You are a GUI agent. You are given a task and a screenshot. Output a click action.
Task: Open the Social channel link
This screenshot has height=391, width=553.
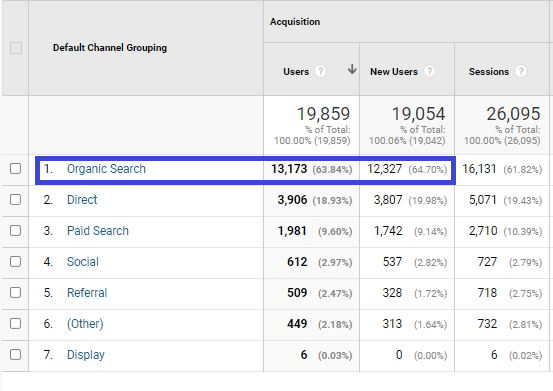[83, 262]
